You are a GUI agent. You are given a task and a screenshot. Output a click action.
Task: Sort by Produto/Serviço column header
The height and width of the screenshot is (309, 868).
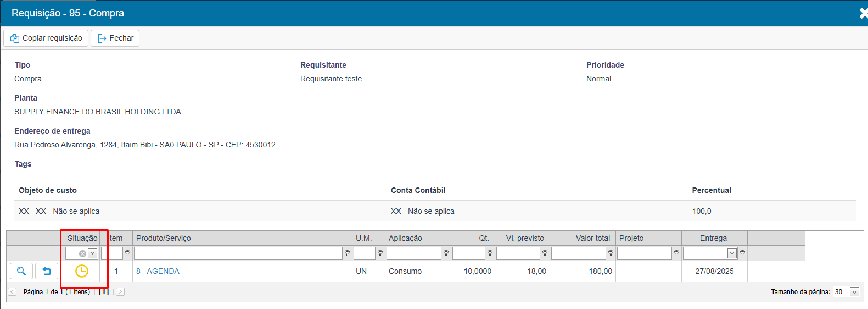coord(164,238)
